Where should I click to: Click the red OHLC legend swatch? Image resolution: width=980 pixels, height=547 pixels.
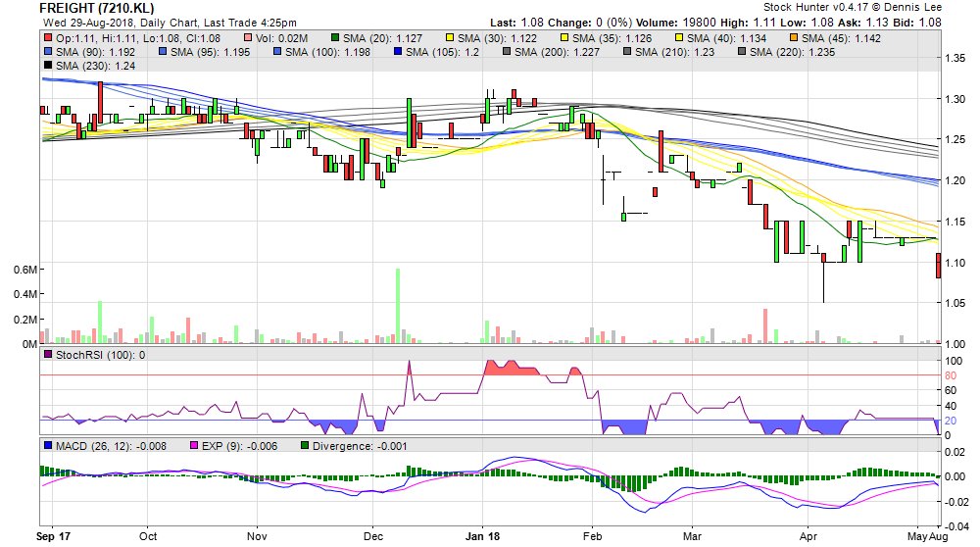point(49,38)
